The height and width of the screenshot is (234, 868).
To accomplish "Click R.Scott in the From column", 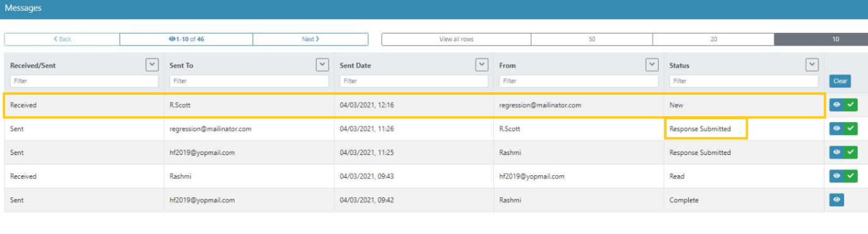I will 509,128.
